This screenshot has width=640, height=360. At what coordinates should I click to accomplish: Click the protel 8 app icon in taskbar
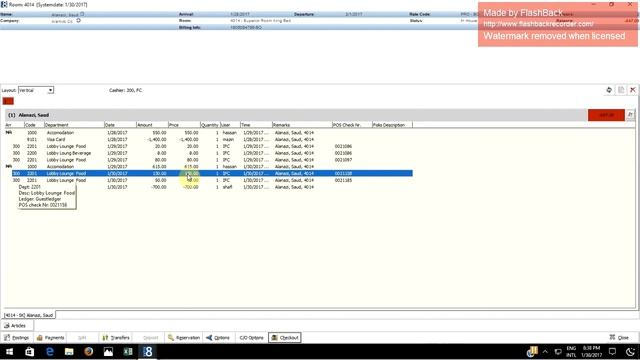click(x=148, y=351)
